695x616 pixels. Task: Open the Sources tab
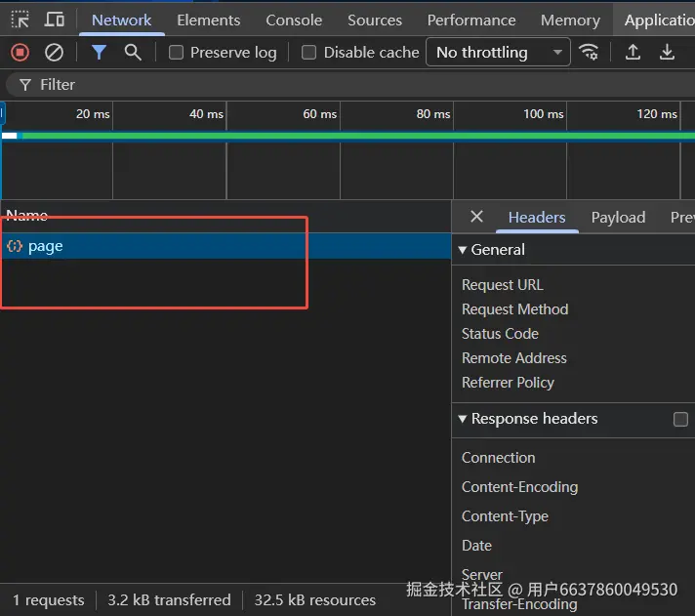pyautogui.click(x=375, y=21)
